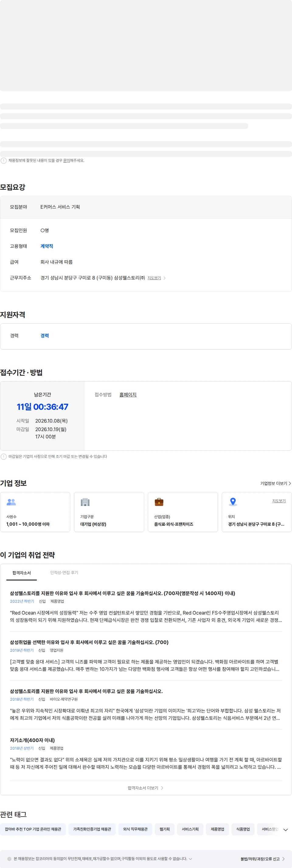292x868 pixels.
Task: Open 지도보기 link next to 근무지주소
Action: click(x=154, y=278)
